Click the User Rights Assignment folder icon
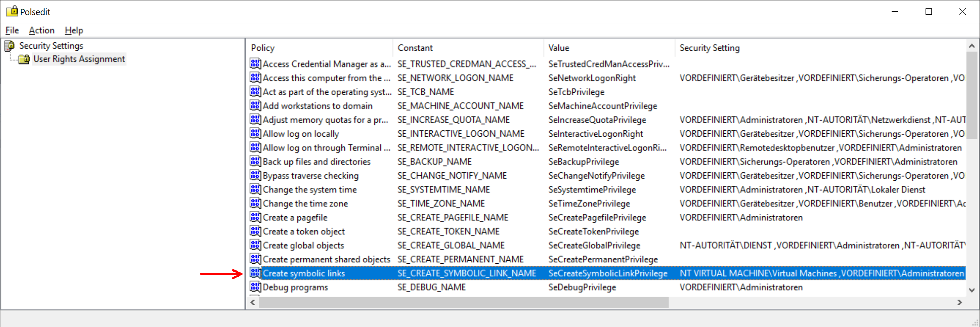The height and width of the screenshot is (327, 980). [24, 59]
